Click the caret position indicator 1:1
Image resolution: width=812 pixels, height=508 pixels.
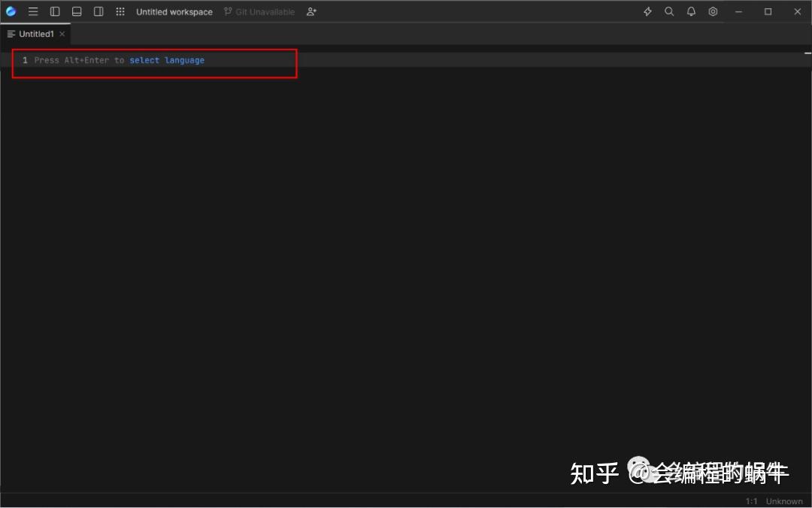coord(752,501)
